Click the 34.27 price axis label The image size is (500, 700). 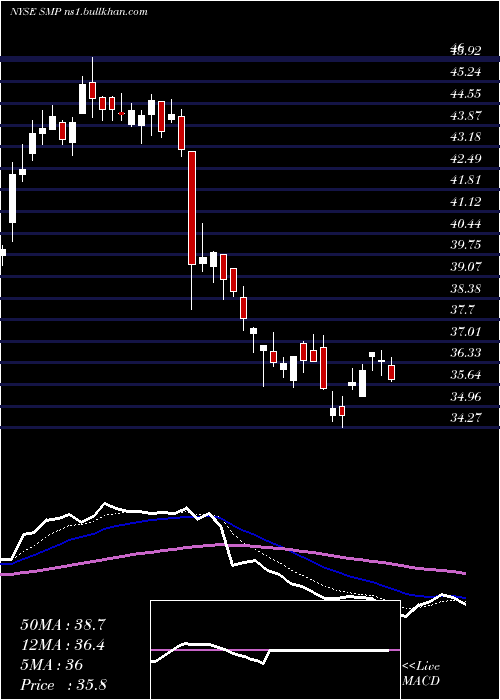(x=466, y=418)
